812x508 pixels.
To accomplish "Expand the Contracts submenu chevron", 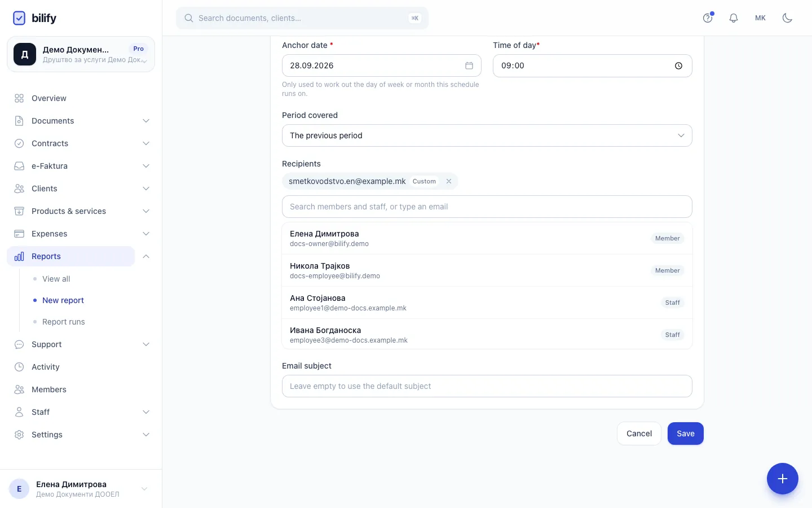I will 146,143.
